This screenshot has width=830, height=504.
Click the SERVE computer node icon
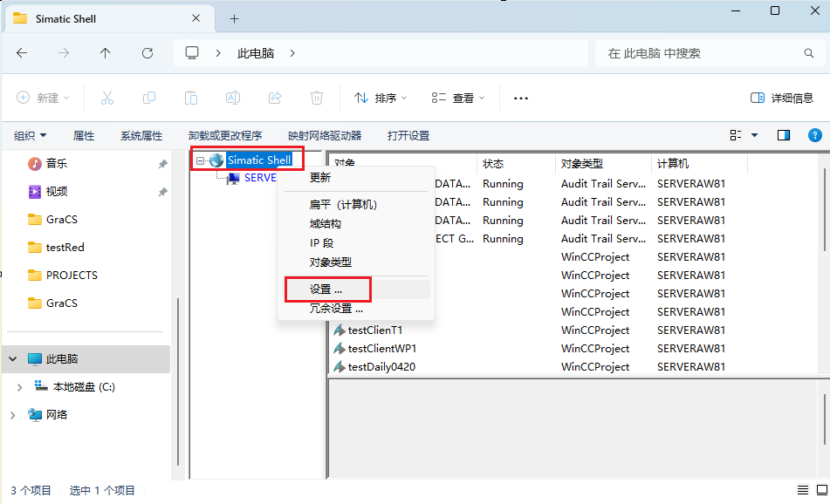pos(233,178)
